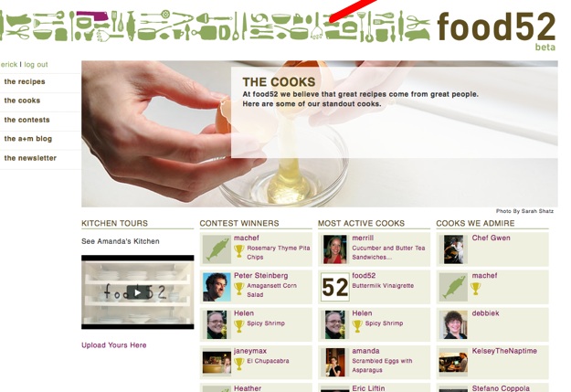The height and width of the screenshot is (392, 571).
Task: Click the purple cleaver icon in header banner
Action: (92, 16)
